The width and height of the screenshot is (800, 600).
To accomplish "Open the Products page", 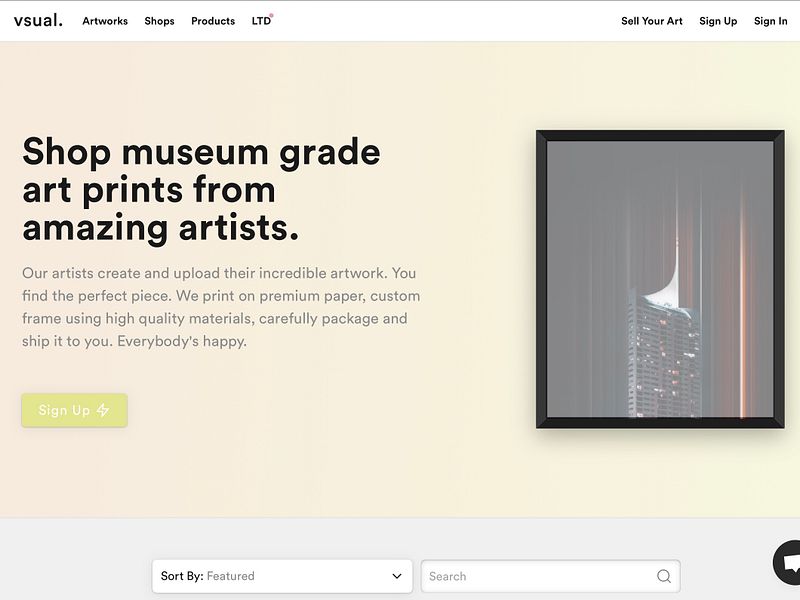I will pyautogui.click(x=213, y=21).
